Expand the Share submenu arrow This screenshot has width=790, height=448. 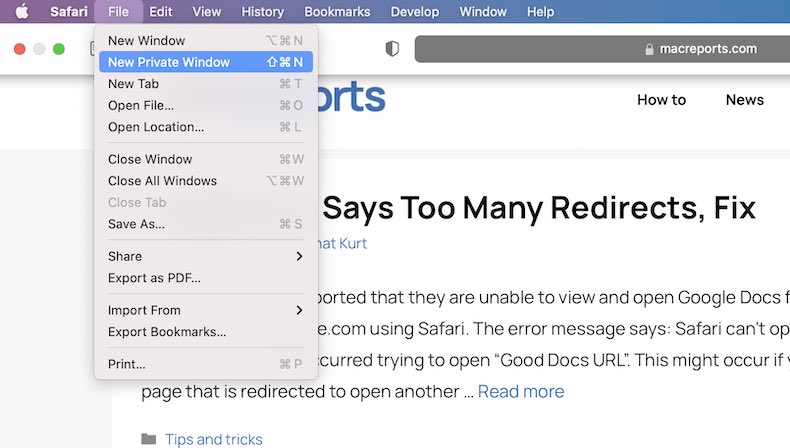coord(299,256)
